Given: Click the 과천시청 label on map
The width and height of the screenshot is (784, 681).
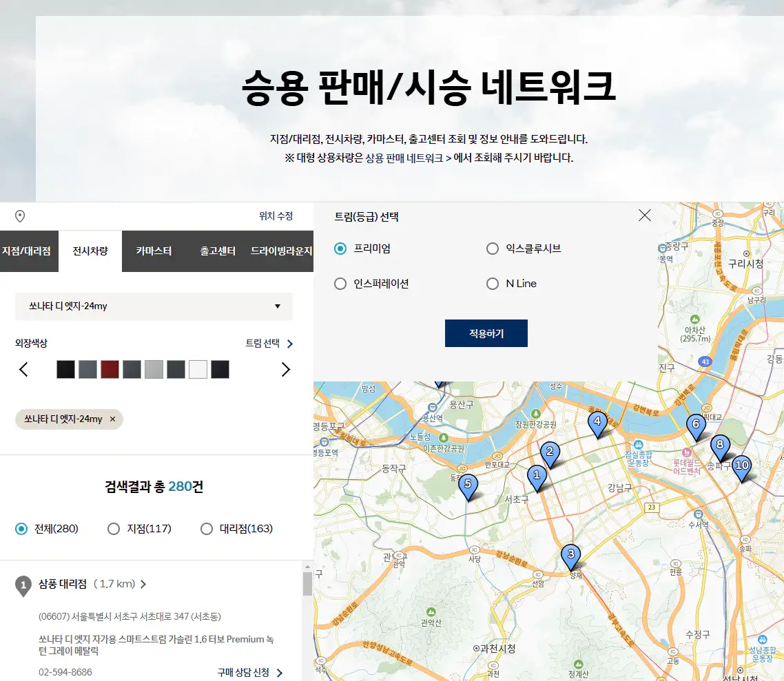Looking at the screenshot, I should coord(494,649).
